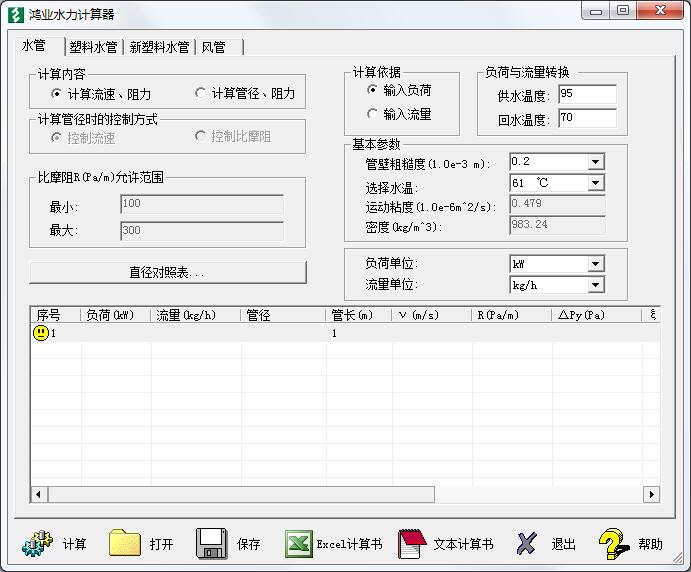Screen dimensions: 691x572
Task: Click the gears icon for 计算
Action: [37, 543]
